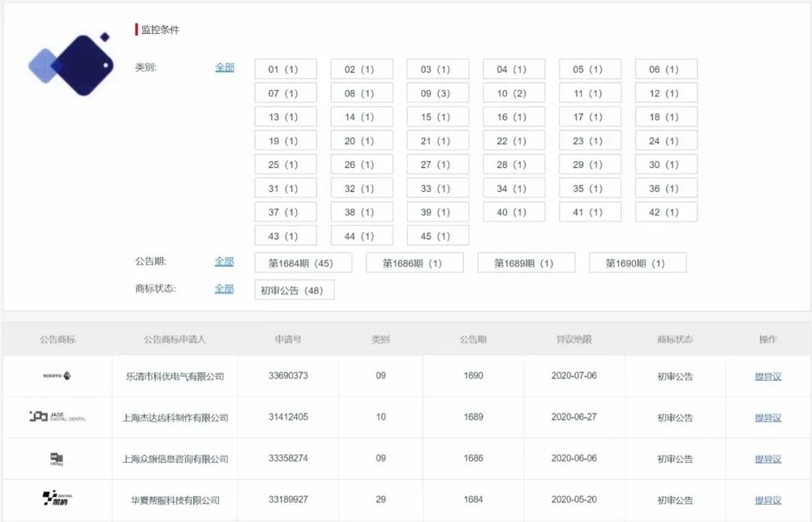Toggle the 初审公告 (48) status filter
The image size is (812, 522).
pos(293,290)
